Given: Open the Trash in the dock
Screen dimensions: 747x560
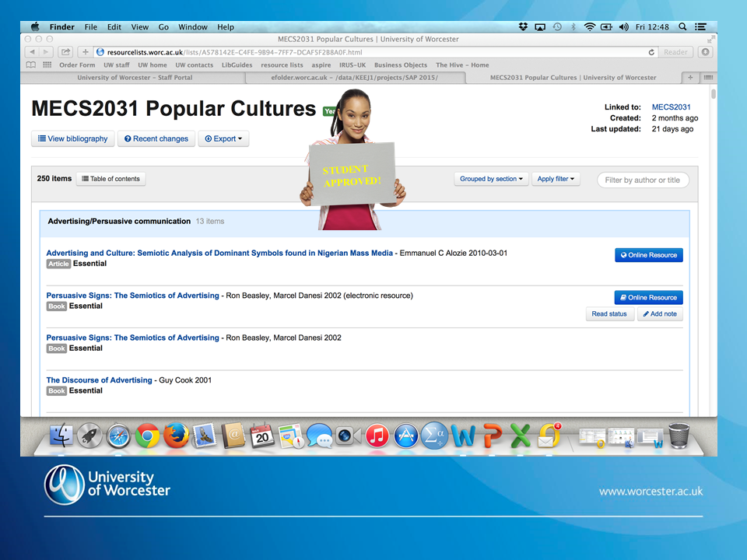Looking at the screenshot, I should (679, 436).
